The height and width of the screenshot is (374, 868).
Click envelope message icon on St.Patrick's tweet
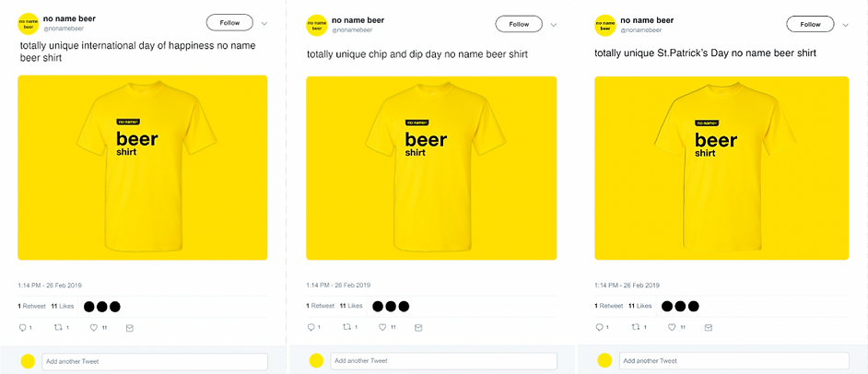[x=708, y=328]
